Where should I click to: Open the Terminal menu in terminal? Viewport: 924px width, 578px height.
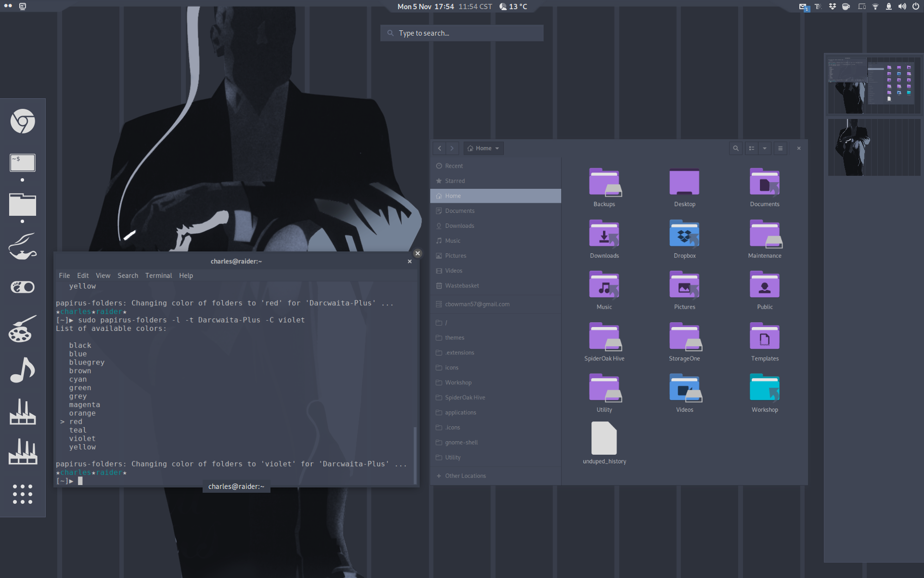[158, 276]
